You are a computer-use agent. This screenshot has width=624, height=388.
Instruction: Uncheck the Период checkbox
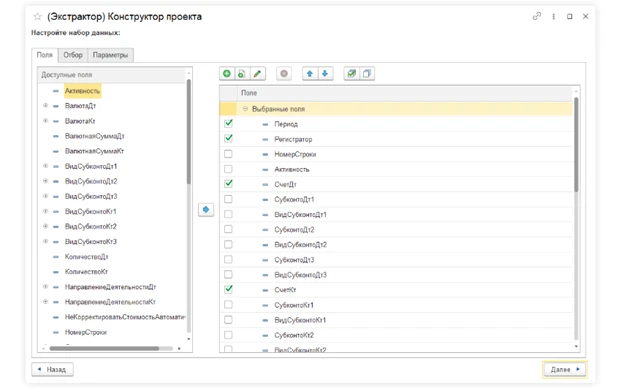click(x=228, y=123)
